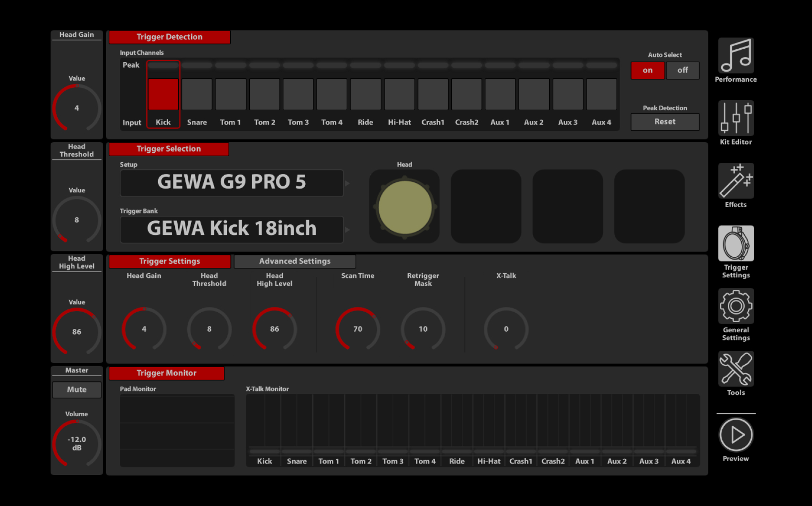
Task: Select the Trigger Settings tab
Action: coord(170,261)
